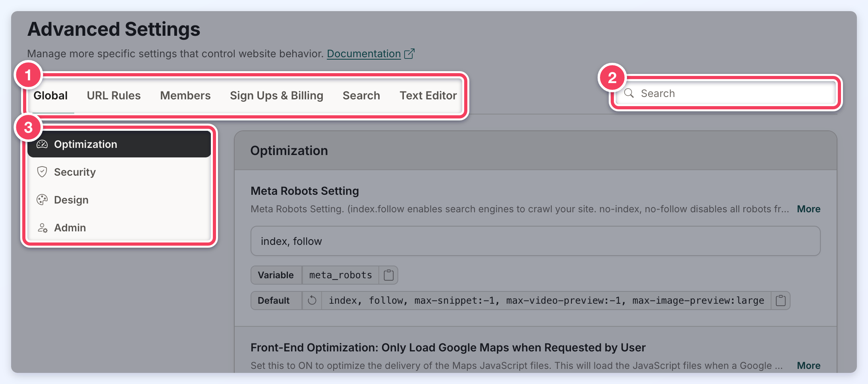Copy the meta_robots variable via clipboard icon

tap(389, 275)
